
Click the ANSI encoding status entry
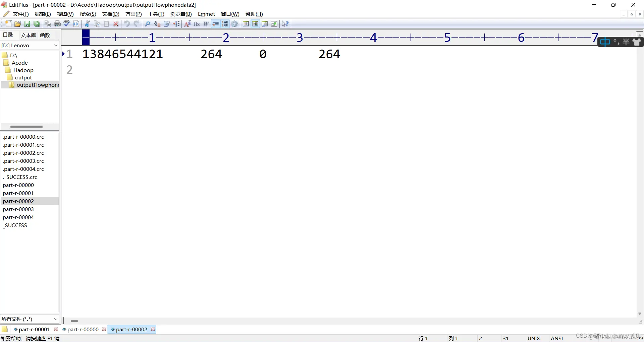pyautogui.click(x=557, y=338)
